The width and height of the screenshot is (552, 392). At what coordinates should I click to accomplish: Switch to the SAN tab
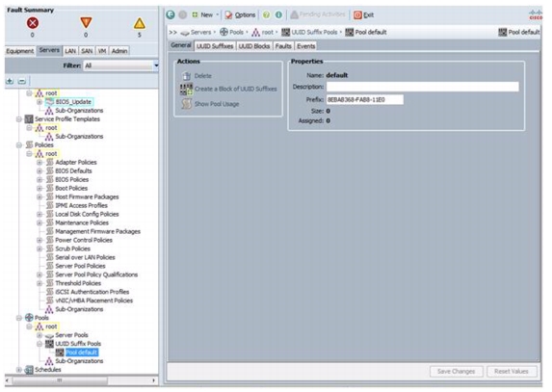click(87, 51)
